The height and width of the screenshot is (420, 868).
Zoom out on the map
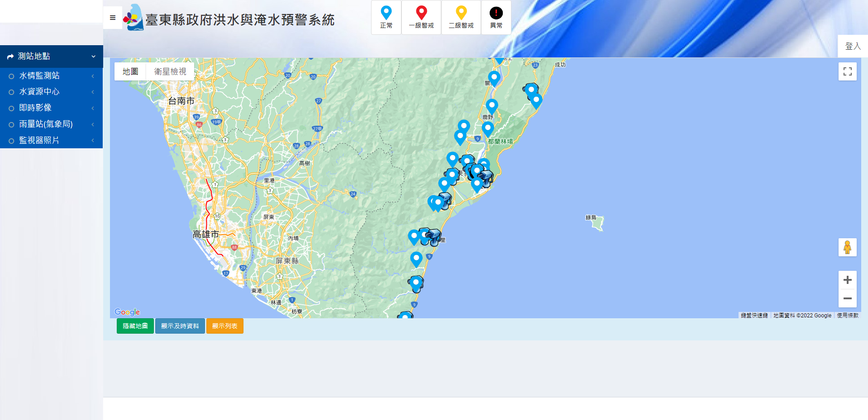click(847, 298)
